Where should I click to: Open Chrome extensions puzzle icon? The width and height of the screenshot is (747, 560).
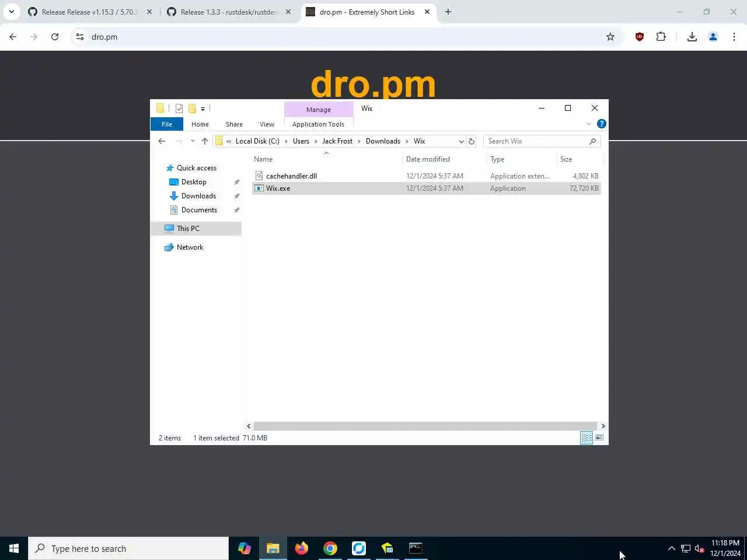tap(661, 37)
